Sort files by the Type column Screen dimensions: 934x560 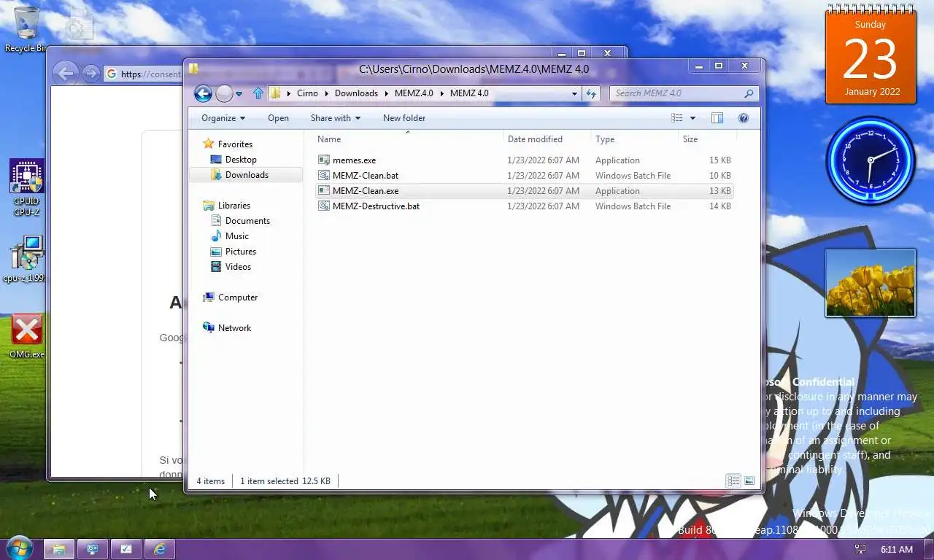tap(635, 139)
